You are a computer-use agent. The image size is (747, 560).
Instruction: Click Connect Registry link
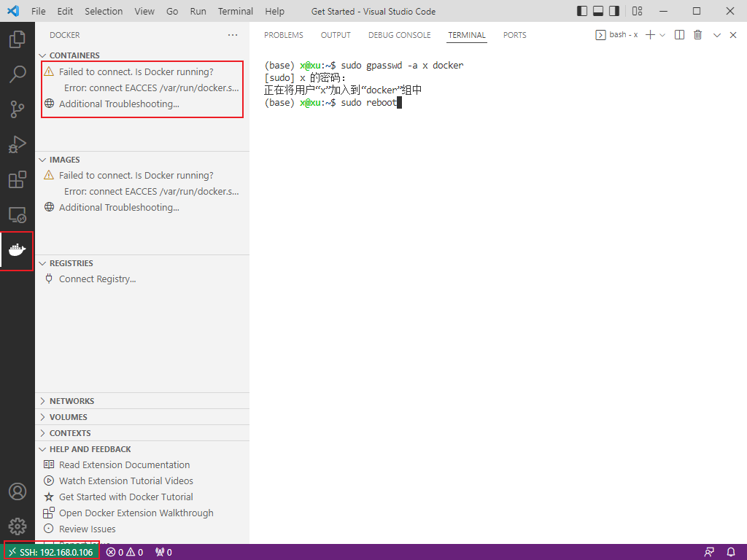(97, 279)
